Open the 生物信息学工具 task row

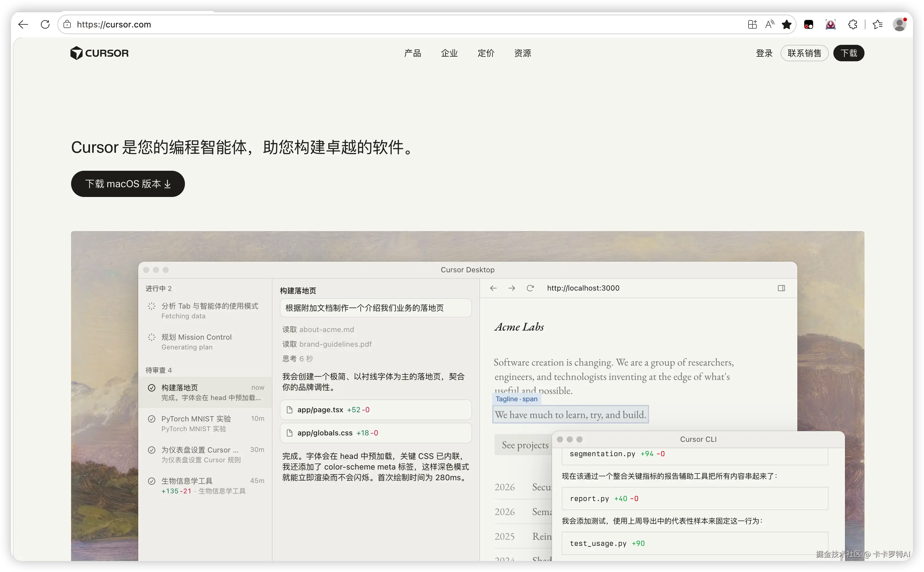coord(205,485)
